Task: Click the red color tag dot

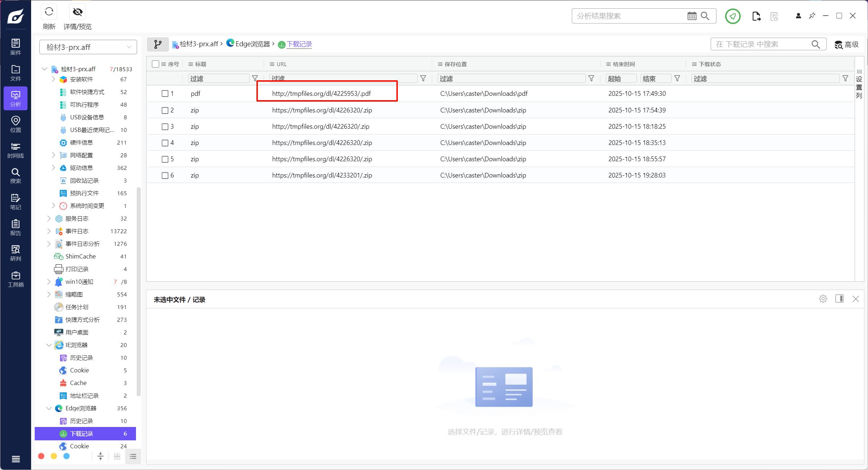Action: (41, 456)
